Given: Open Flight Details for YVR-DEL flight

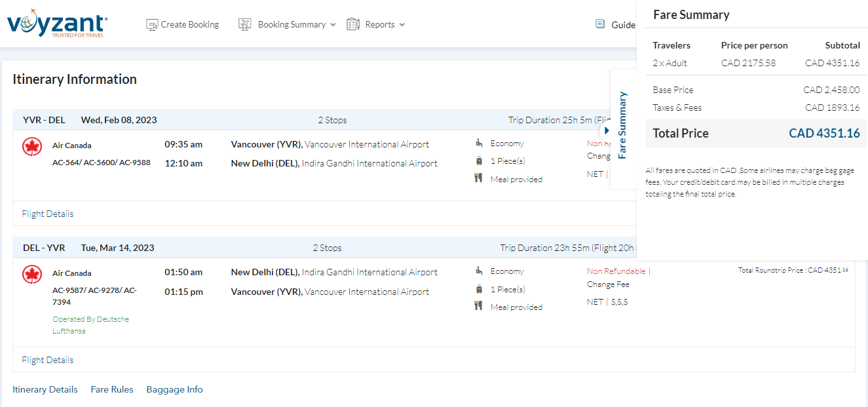Looking at the screenshot, I should (x=48, y=214).
